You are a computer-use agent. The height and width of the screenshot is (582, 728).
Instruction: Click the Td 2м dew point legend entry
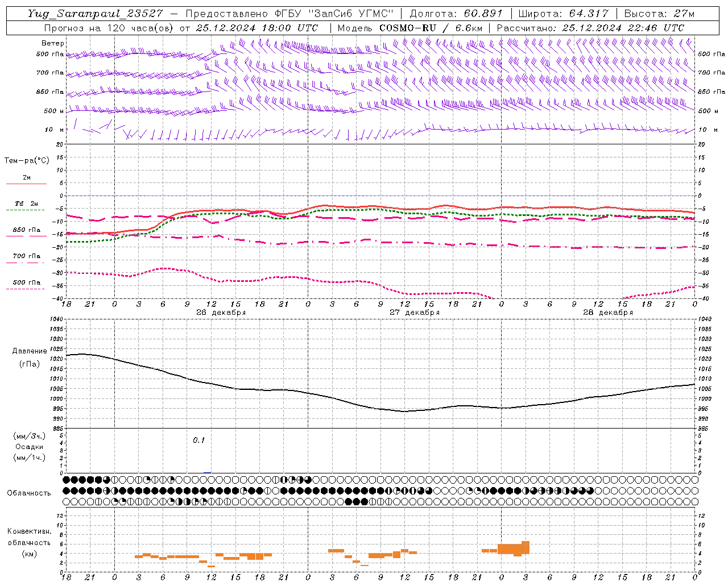tap(27, 203)
